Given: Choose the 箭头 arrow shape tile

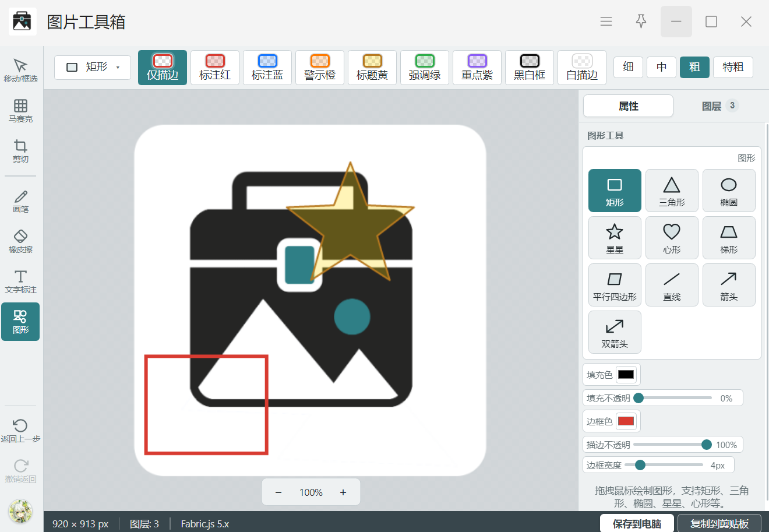Looking at the screenshot, I should [x=729, y=285].
